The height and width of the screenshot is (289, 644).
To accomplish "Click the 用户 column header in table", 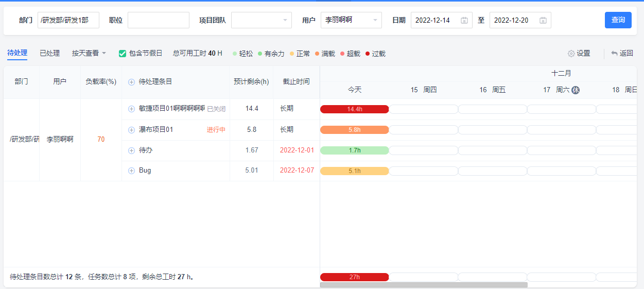I will click(x=60, y=82).
